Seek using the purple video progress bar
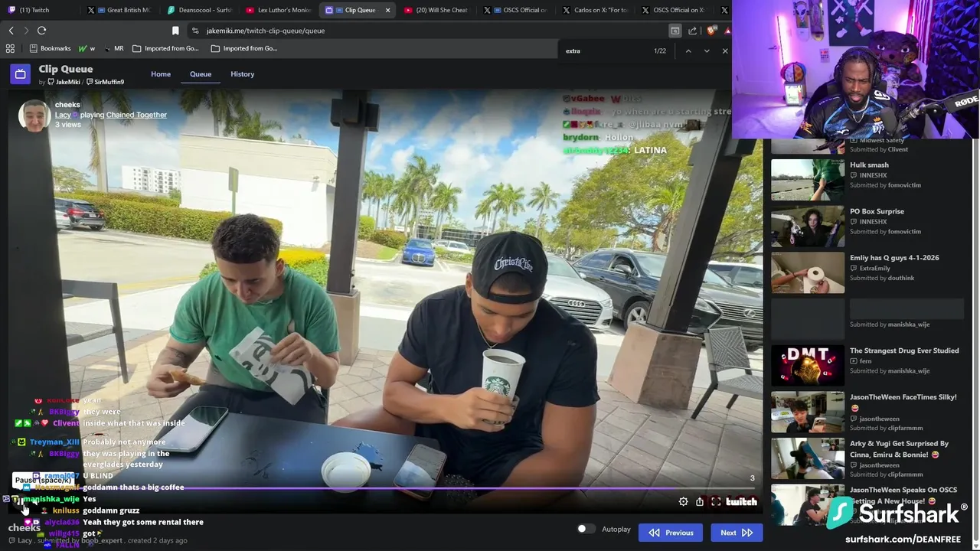The width and height of the screenshot is (980, 551). [385, 488]
